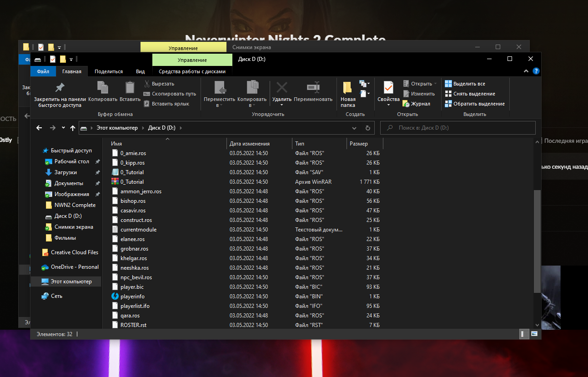Open the Открыть dropdown arrow
This screenshot has height=377, width=588.
[x=435, y=84]
